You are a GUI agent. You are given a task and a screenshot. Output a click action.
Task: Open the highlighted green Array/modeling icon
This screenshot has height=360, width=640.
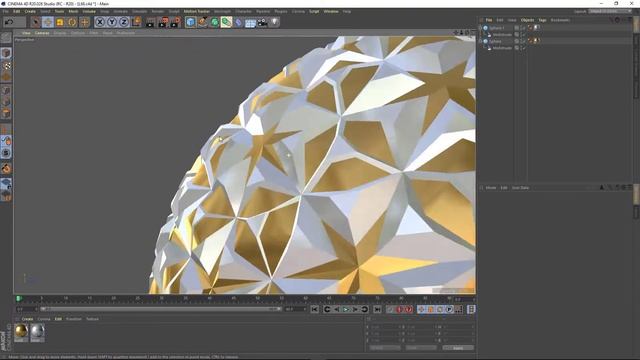click(x=226, y=22)
